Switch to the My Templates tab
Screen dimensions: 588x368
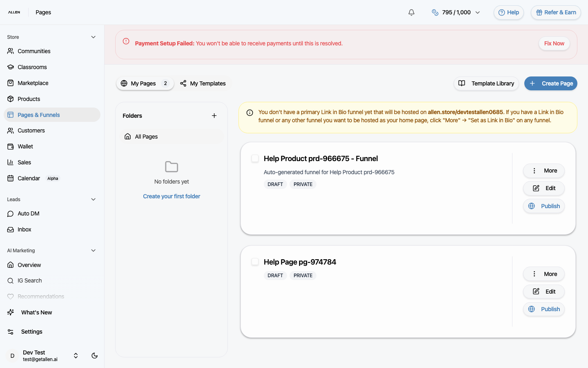pyautogui.click(x=203, y=83)
